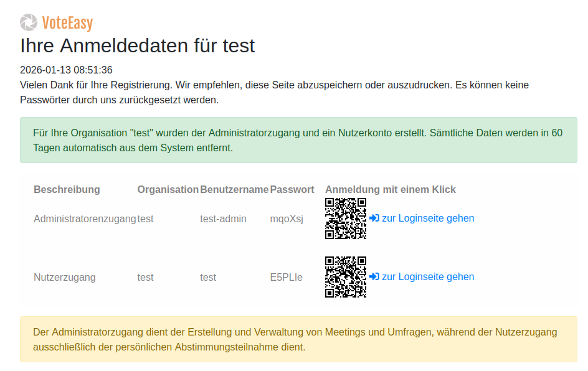Select the green confirmation message box
Screen dimensions: 588x371
[294, 139]
